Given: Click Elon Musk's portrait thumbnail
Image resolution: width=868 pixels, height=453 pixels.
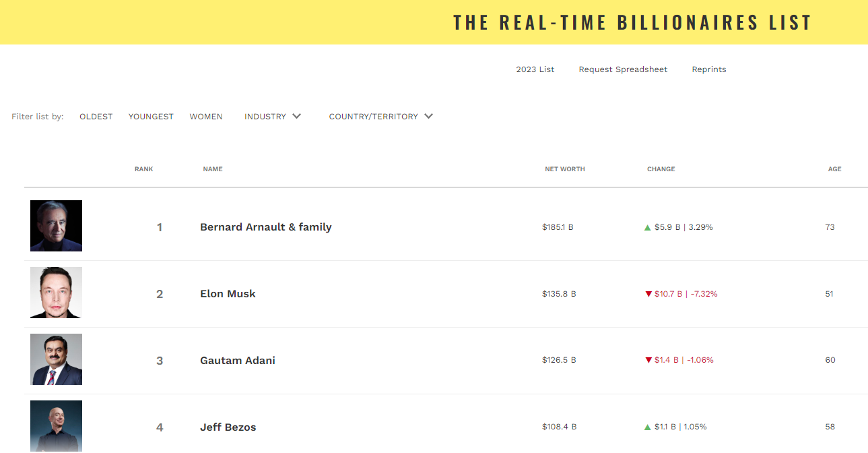Looking at the screenshot, I should point(56,293).
